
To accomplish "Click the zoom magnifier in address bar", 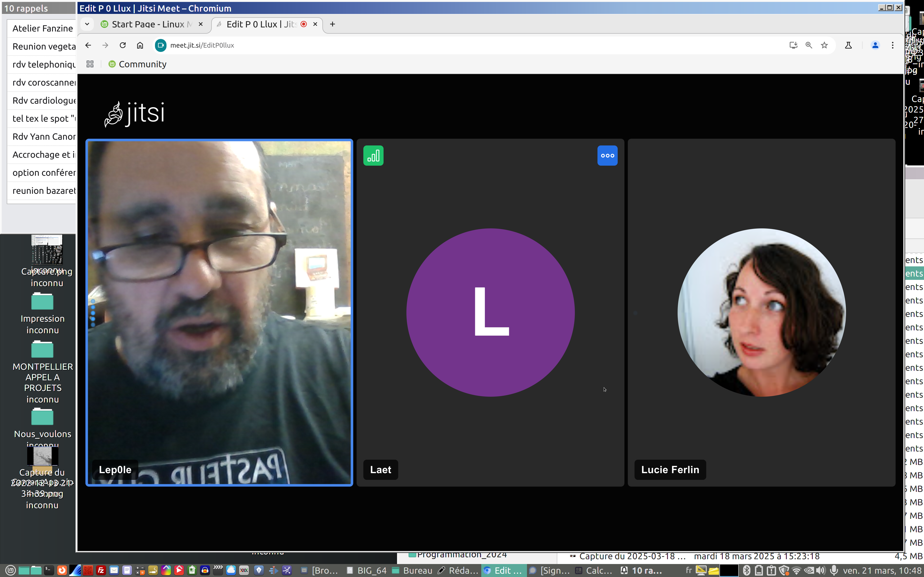I will tap(809, 45).
